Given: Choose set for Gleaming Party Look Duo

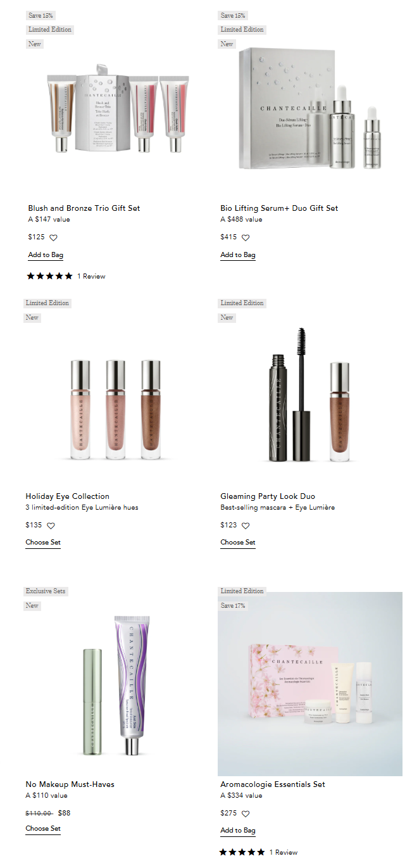Looking at the screenshot, I should 238,543.
